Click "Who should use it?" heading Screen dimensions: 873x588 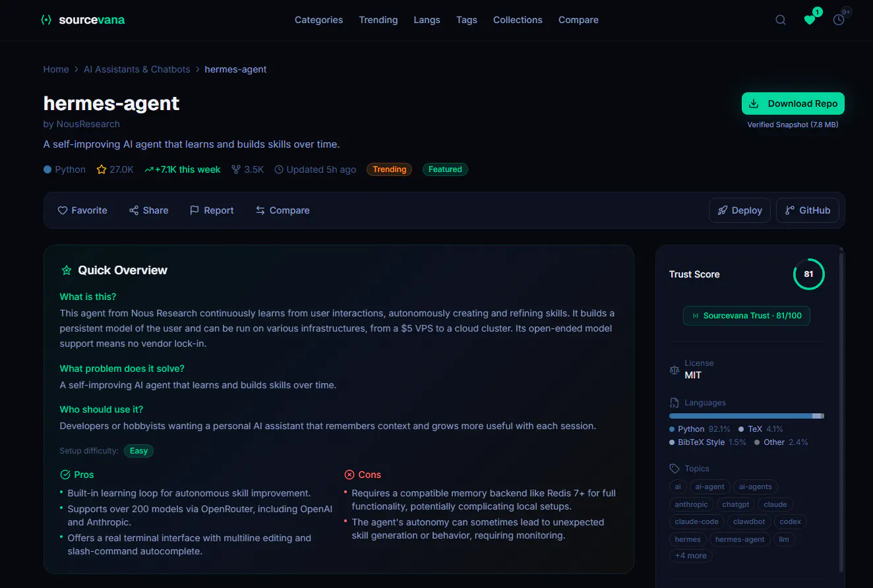102,409
